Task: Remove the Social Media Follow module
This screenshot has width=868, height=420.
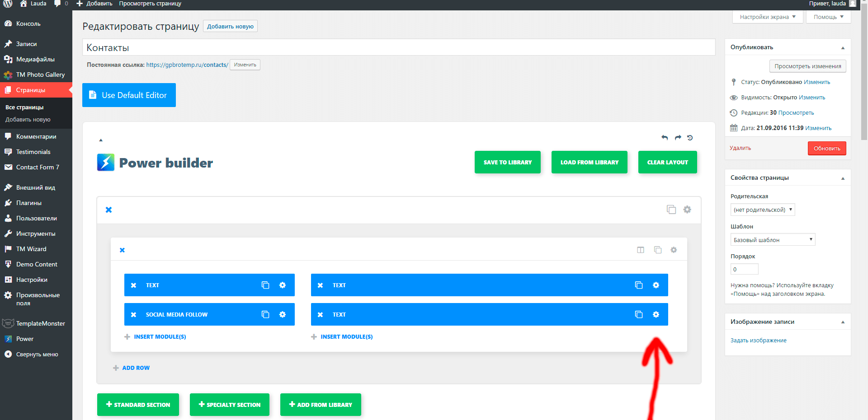Action: coord(133,314)
